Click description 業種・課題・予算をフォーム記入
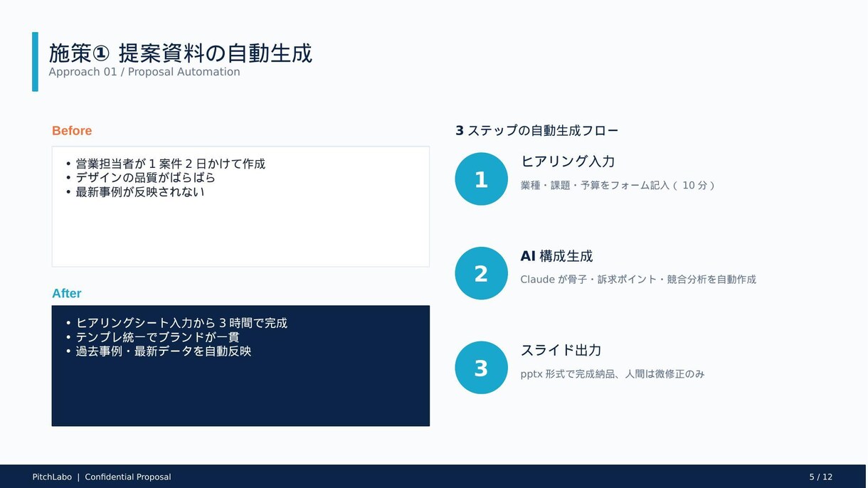This screenshot has height=488, width=868. (x=618, y=185)
